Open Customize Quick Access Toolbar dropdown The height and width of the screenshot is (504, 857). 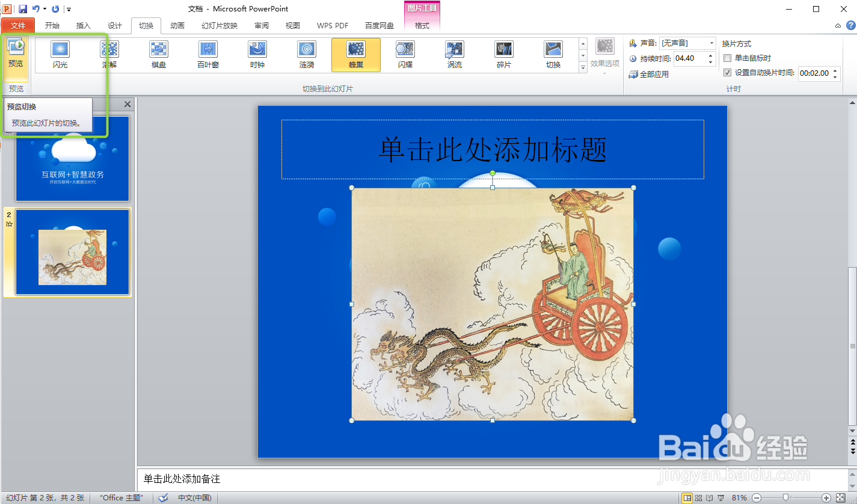pyautogui.click(x=69, y=9)
